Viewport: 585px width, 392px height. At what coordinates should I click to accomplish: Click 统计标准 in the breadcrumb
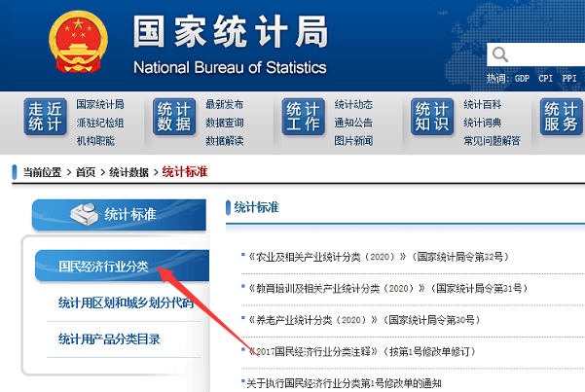tap(185, 172)
